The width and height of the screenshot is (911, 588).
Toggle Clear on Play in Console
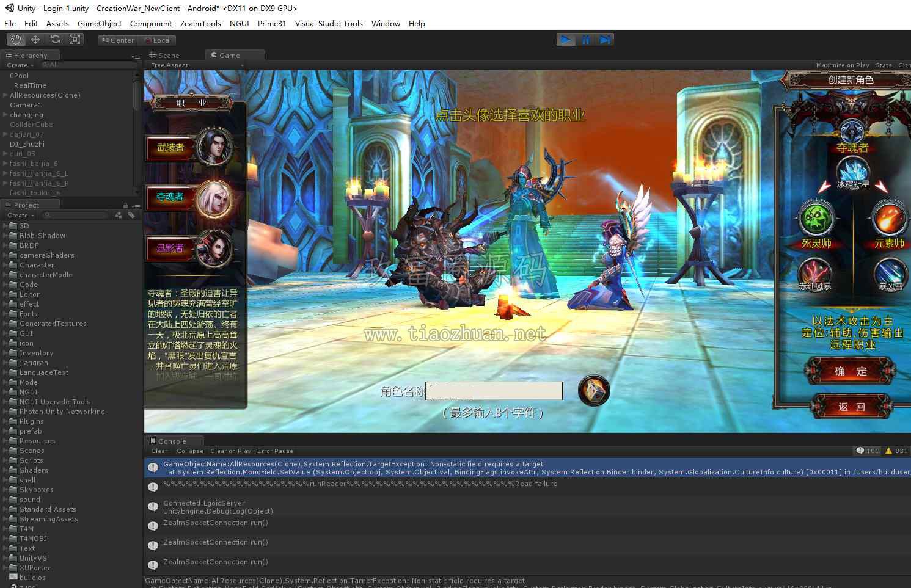230,451
